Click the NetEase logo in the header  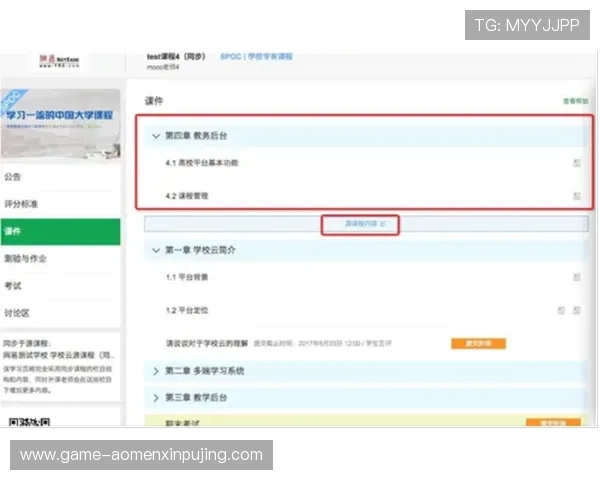pyautogui.click(x=59, y=61)
